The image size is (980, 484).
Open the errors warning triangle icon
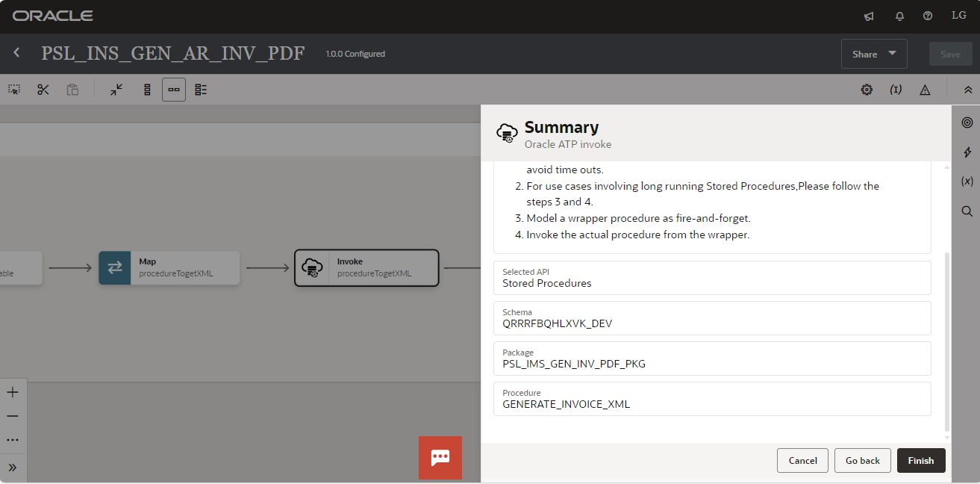click(925, 90)
